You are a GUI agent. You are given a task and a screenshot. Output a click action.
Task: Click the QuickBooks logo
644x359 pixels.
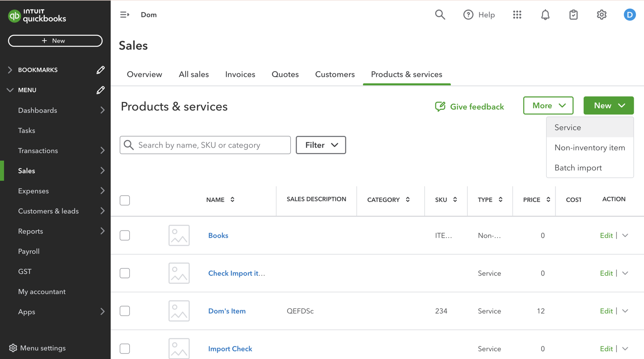tap(37, 16)
